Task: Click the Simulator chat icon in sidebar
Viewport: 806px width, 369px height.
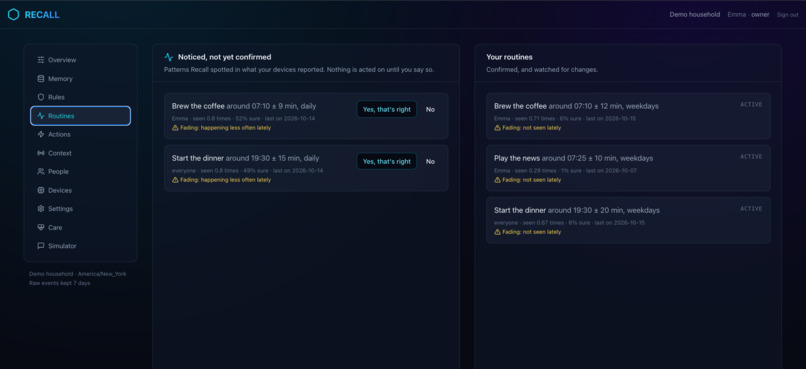Action: click(41, 246)
